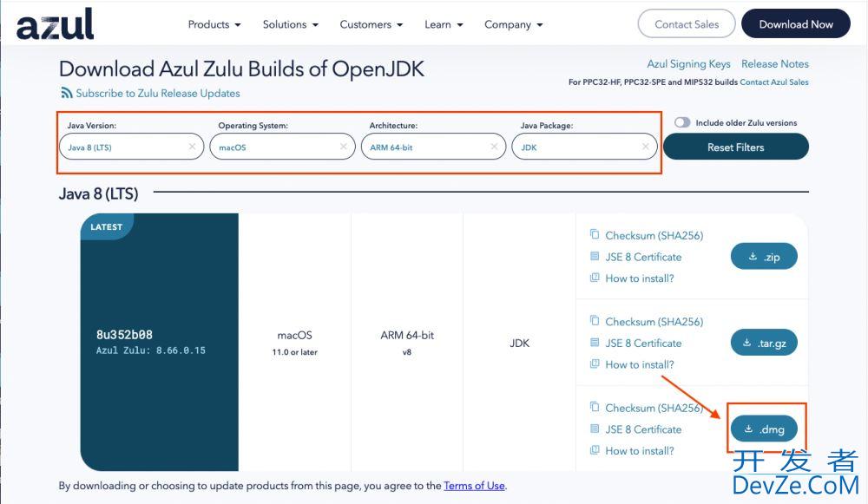
Task: Clear the macOS operating system filter
Action: click(343, 147)
